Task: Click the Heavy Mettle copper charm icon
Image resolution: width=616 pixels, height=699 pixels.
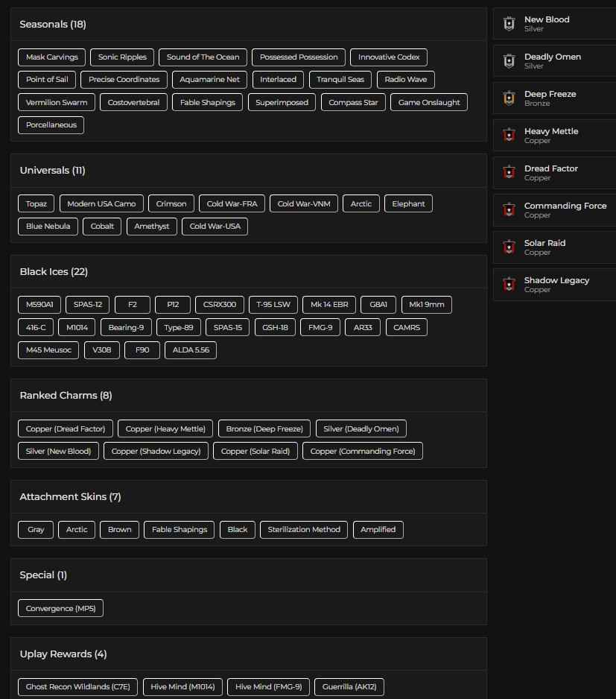Action: pyautogui.click(x=509, y=135)
